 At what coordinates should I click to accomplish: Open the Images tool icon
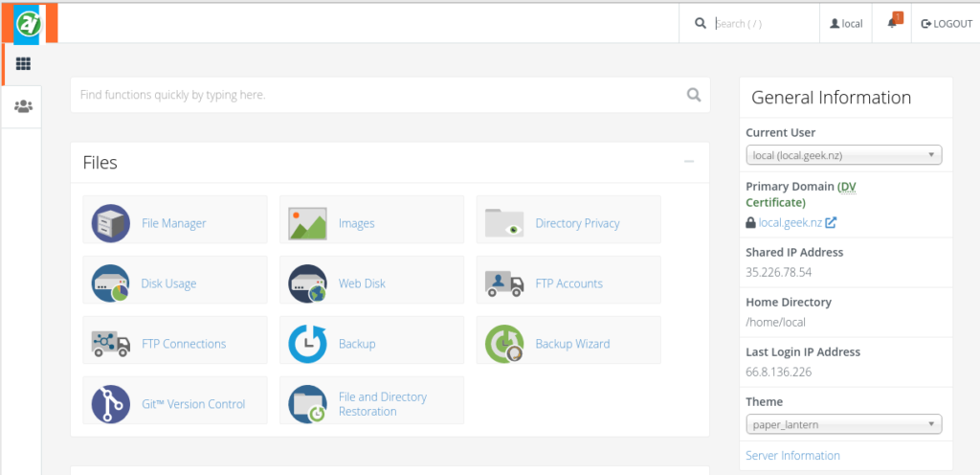[307, 223]
